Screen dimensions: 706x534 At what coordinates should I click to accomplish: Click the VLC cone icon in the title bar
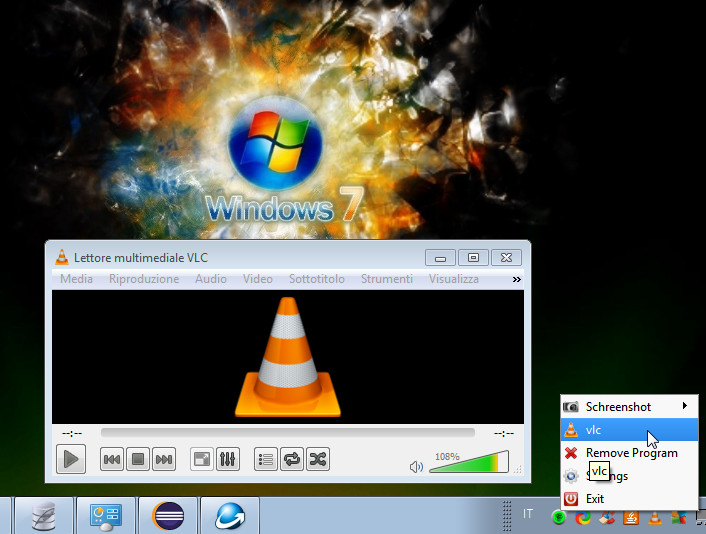click(x=62, y=257)
